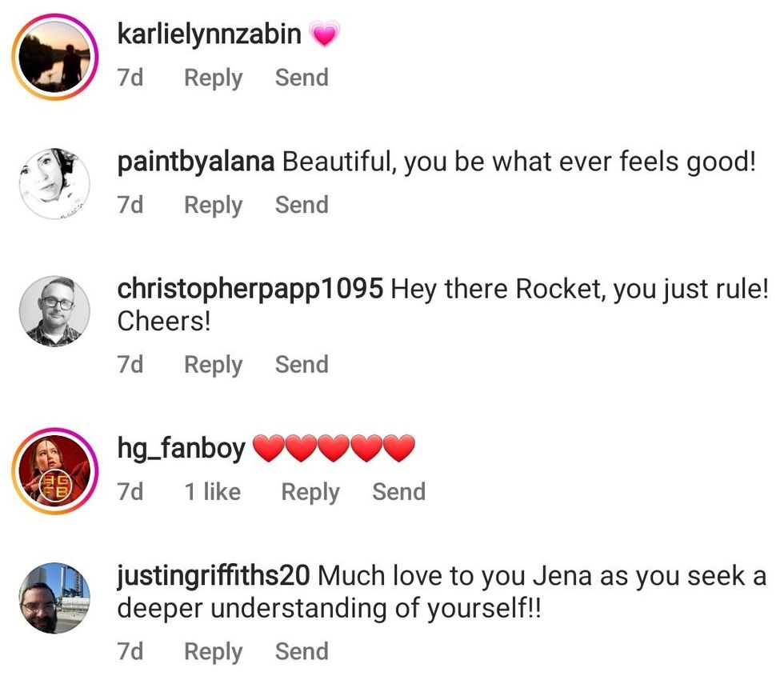Screen dimensions: 784x676
Task: Click the username karlielynnzabin
Action: point(209,34)
